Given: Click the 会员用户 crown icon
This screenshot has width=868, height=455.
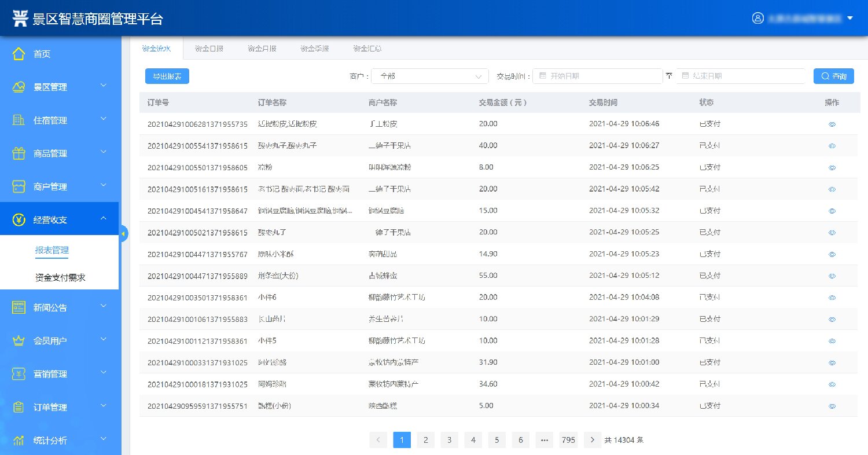Looking at the screenshot, I should [19, 340].
